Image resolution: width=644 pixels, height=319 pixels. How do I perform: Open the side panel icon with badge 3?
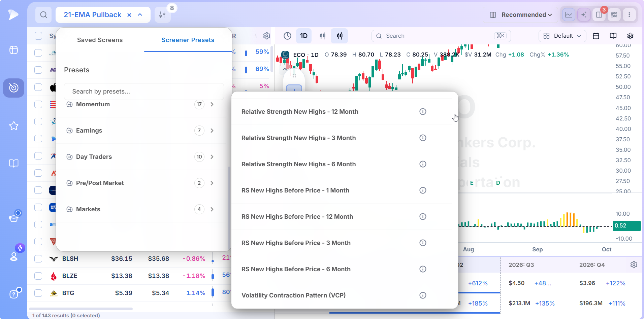click(599, 15)
